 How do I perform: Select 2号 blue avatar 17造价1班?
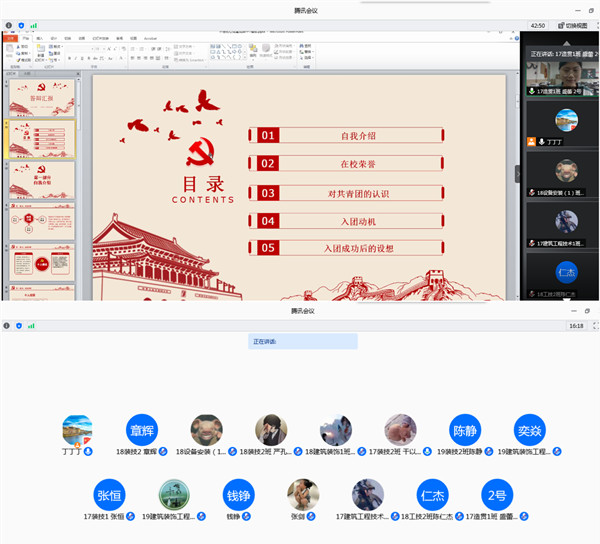pyautogui.click(x=497, y=495)
